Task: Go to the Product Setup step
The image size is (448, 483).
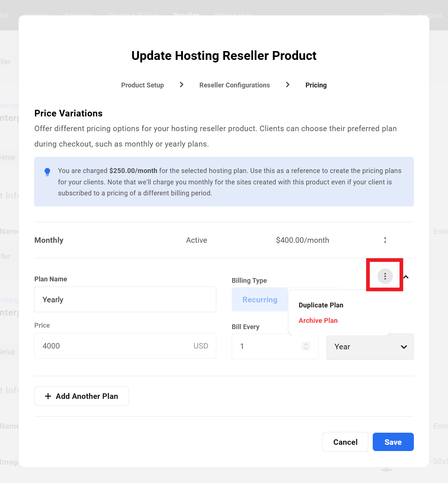Action: (x=142, y=85)
